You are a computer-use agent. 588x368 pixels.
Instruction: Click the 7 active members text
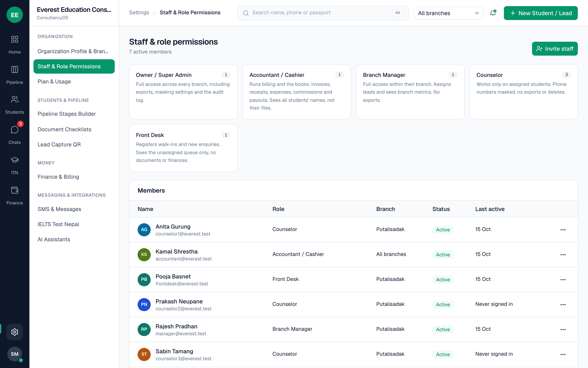click(x=150, y=52)
